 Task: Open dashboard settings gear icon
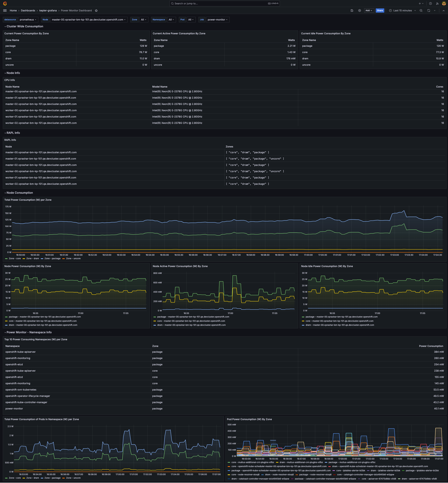pos(359,11)
